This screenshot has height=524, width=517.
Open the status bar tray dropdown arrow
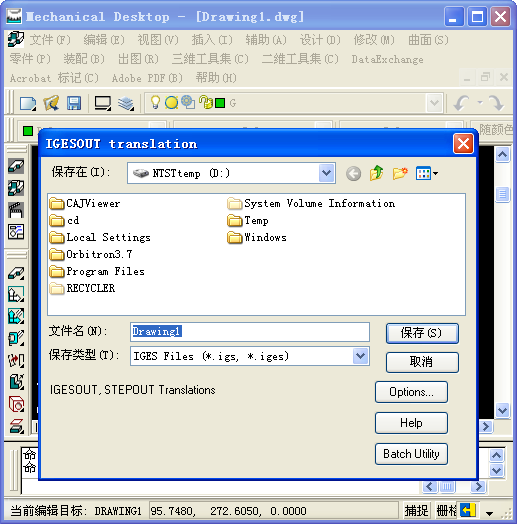[x=490, y=513]
